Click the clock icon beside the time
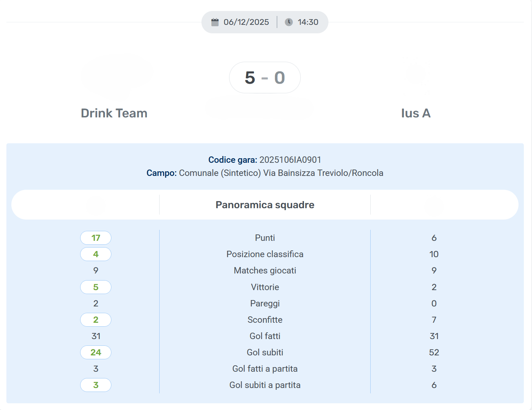This screenshot has width=532, height=410. (289, 22)
